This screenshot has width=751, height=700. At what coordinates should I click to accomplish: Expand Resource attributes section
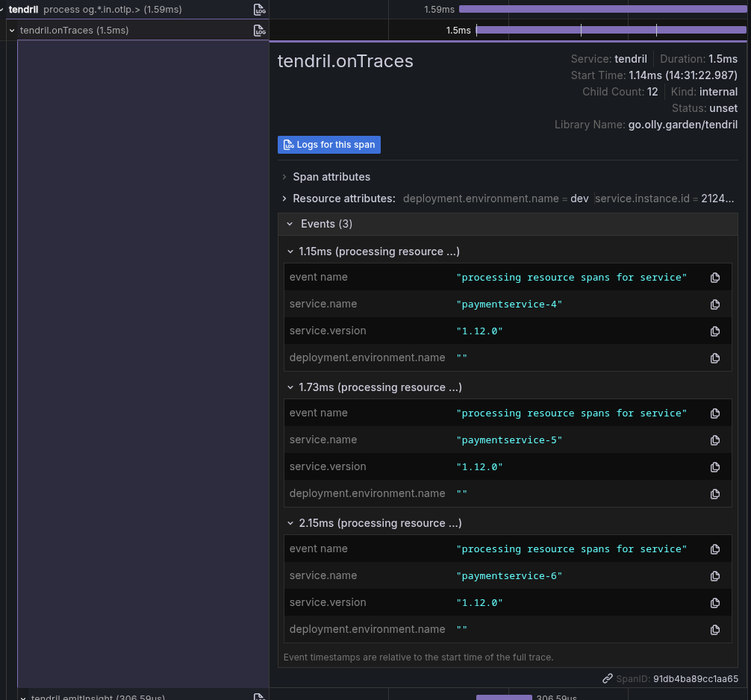click(x=284, y=199)
